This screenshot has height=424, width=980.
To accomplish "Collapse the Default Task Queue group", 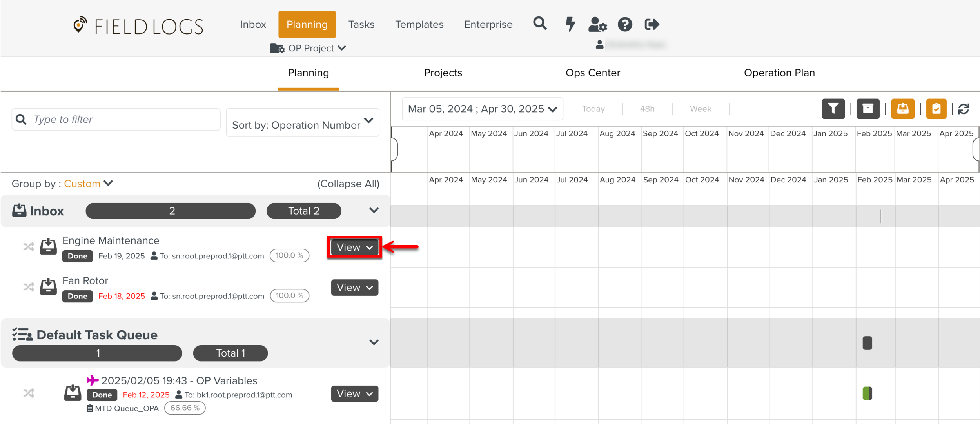I will (x=374, y=342).
